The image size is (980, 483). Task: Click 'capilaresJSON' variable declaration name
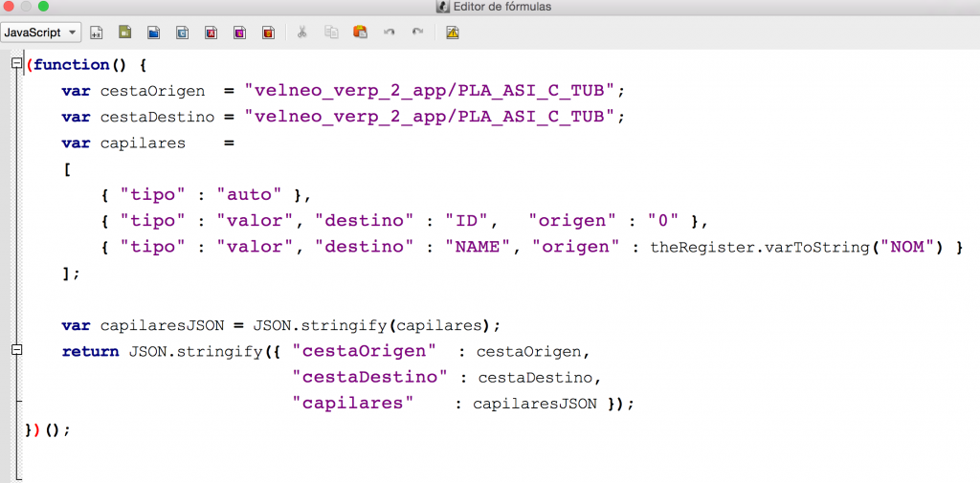pyautogui.click(x=162, y=325)
